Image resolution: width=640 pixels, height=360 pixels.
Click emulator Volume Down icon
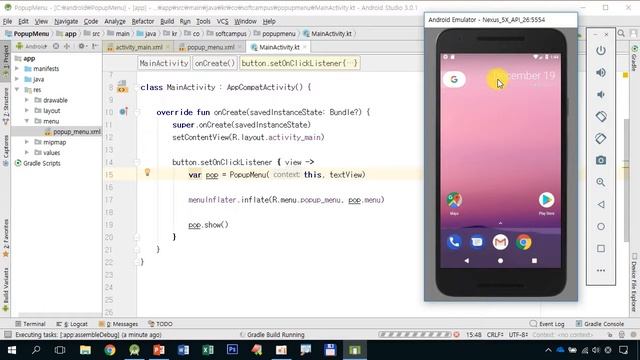click(600, 95)
